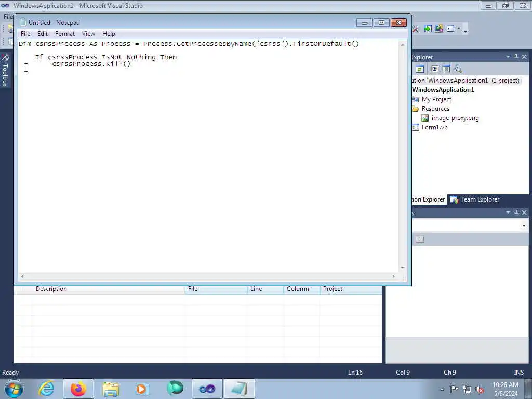Screen dimensions: 532x399
Task: Select My Project in Solution Explorer
Action: coord(436,99)
